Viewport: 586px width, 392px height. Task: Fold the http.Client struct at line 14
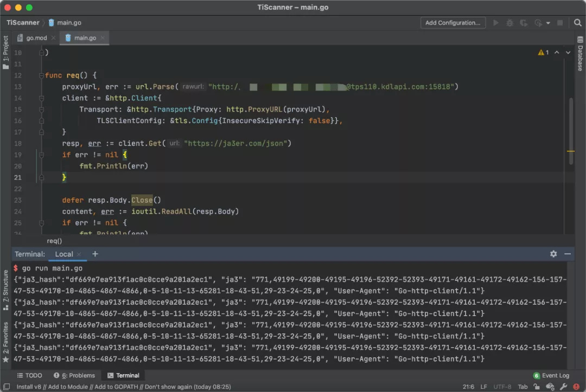point(41,98)
